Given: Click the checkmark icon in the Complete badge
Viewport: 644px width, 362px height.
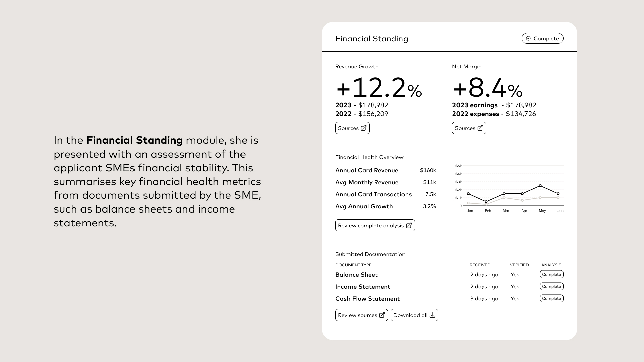Looking at the screenshot, I should (x=528, y=38).
